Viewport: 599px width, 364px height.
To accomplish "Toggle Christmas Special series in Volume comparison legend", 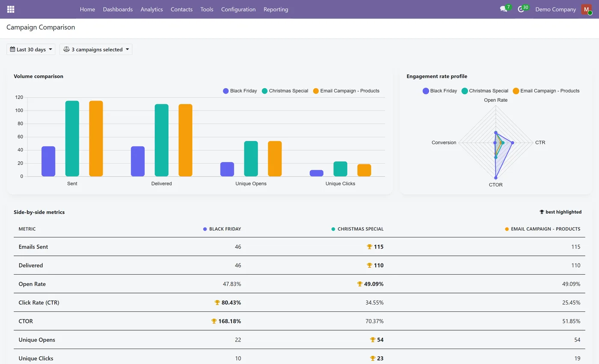I will point(285,91).
